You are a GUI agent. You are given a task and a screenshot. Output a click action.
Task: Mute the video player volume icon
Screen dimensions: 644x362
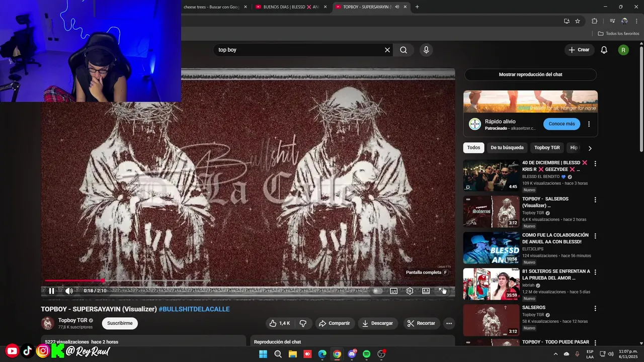tap(69, 291)
